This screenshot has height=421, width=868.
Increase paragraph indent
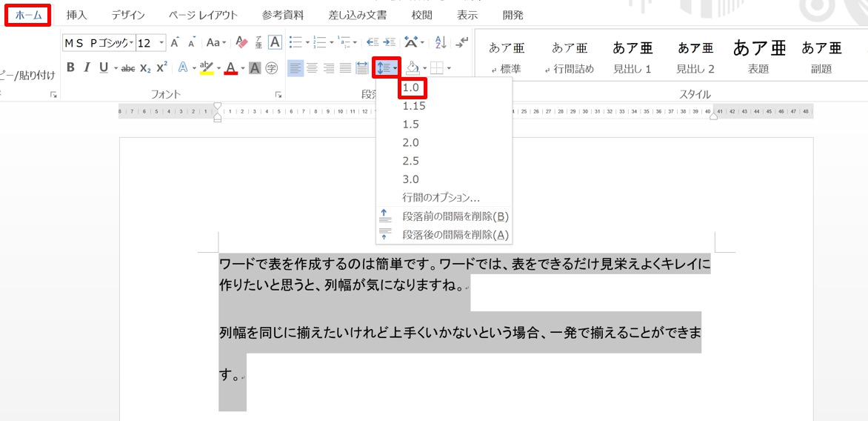tap(390, 42)
